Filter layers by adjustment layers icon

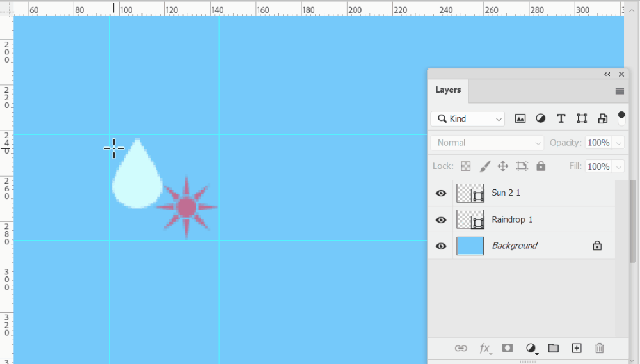(540, 119)
